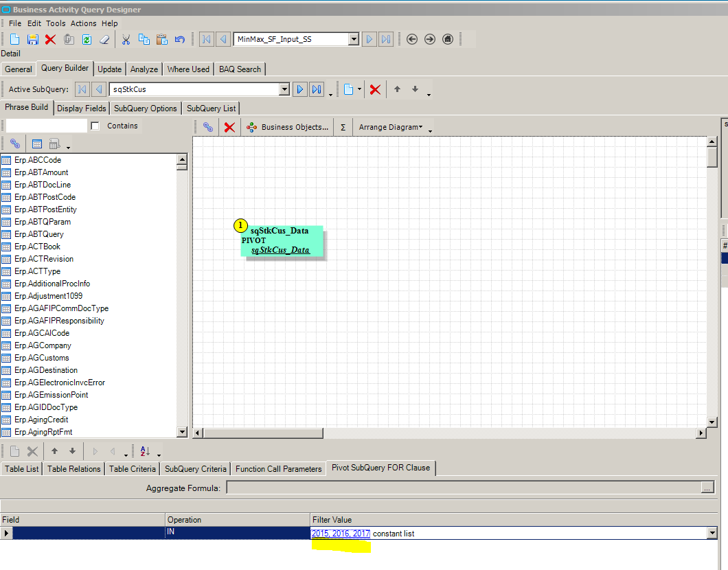Click the Copy BAQ icon next to Delete
The image size is (728, 570).
tap(69, 39)
